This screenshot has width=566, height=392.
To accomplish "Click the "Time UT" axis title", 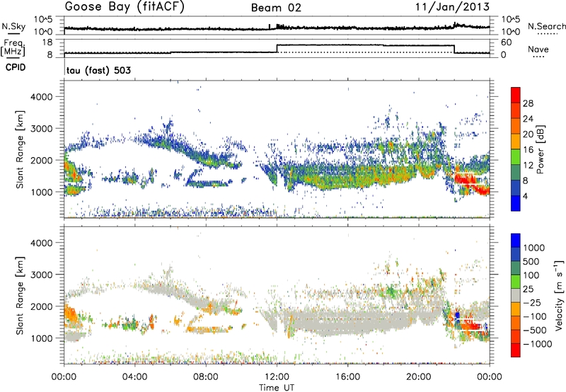I will pyautogui.click(x=277, y=388).
